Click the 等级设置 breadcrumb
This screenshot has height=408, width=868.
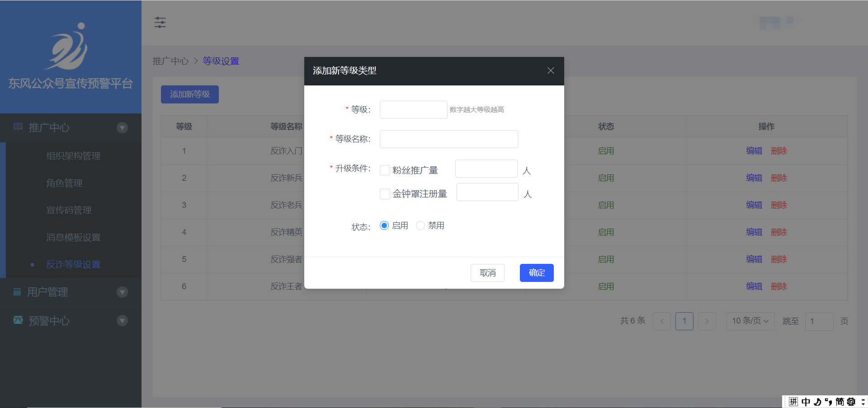(221, 61)
